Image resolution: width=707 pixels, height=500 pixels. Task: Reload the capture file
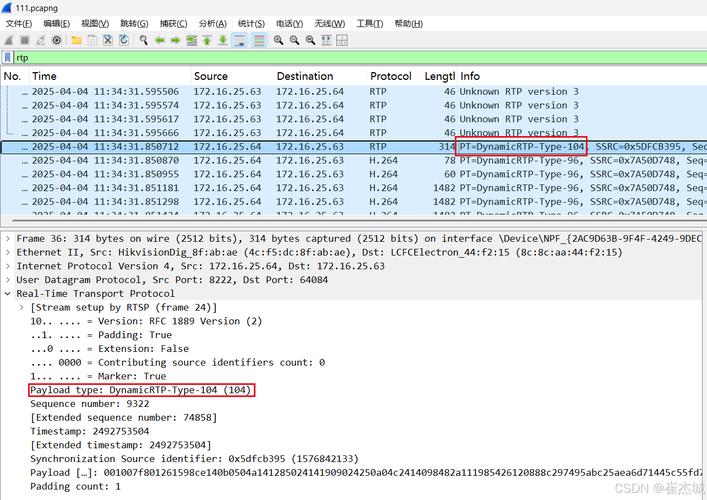tap(124, 41)
